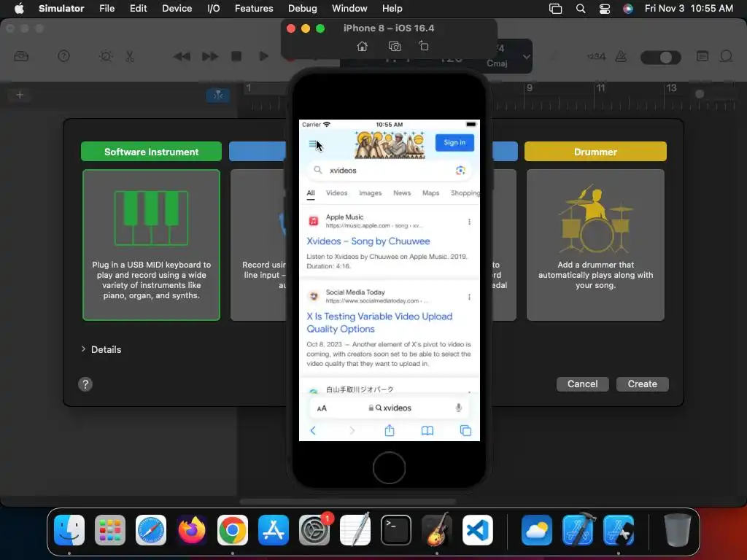
Task: Click the Google search field containing xvideos
Action: [x=390, y=171]
